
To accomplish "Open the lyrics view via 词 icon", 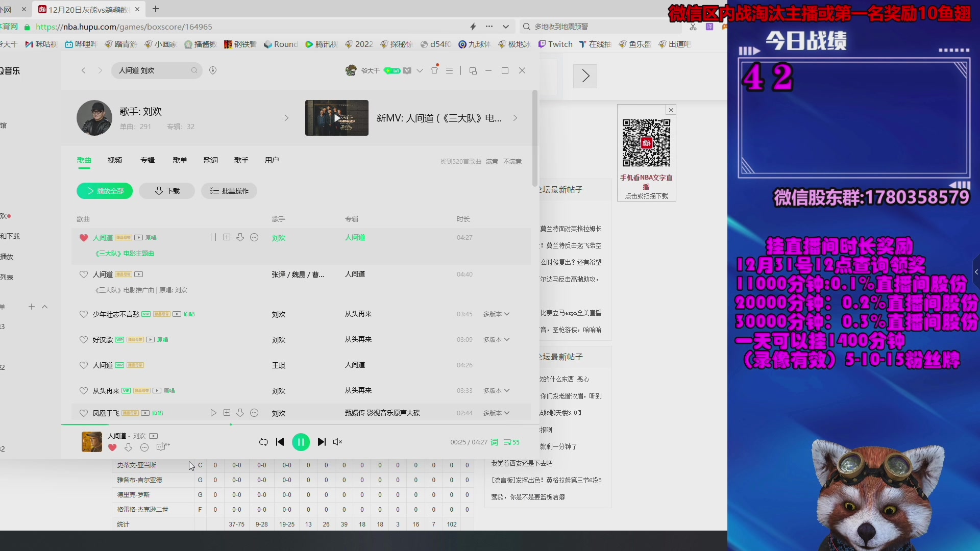I will click(494, 442).
